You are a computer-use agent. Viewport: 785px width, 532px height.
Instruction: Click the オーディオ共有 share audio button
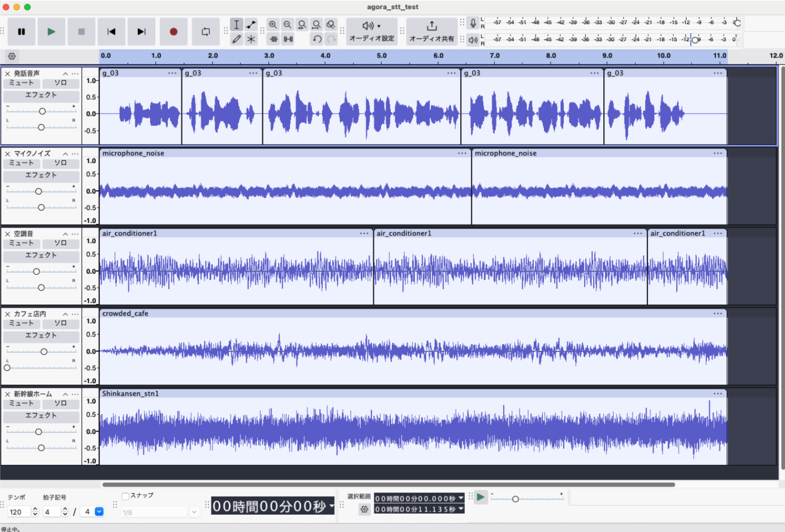(432, 31)
